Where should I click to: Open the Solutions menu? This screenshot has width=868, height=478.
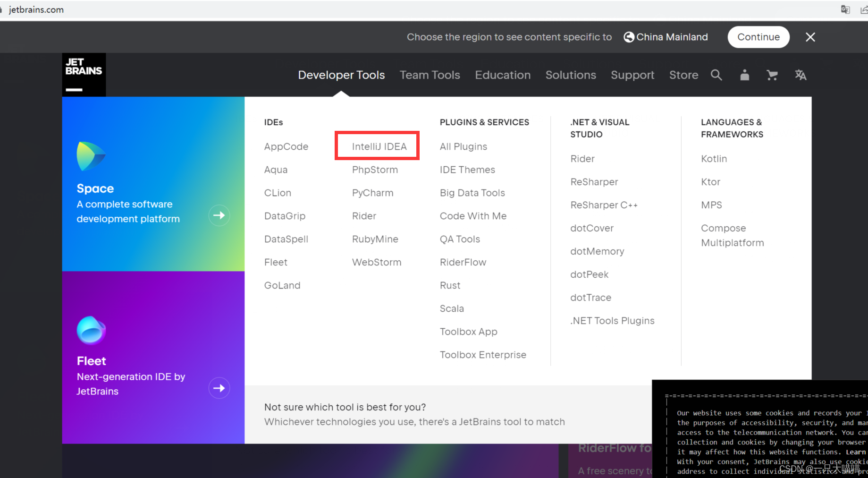pos(571,75)
